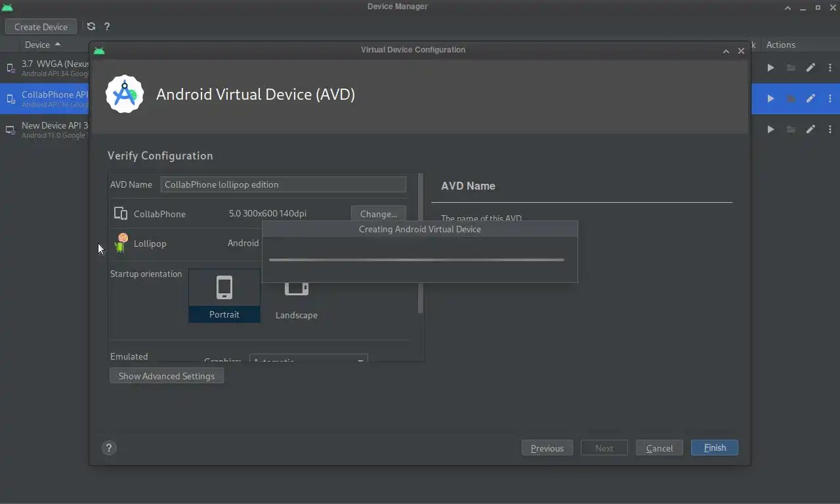
Task: Click the Android Studio AVD logo
Action: click(125, 94)
